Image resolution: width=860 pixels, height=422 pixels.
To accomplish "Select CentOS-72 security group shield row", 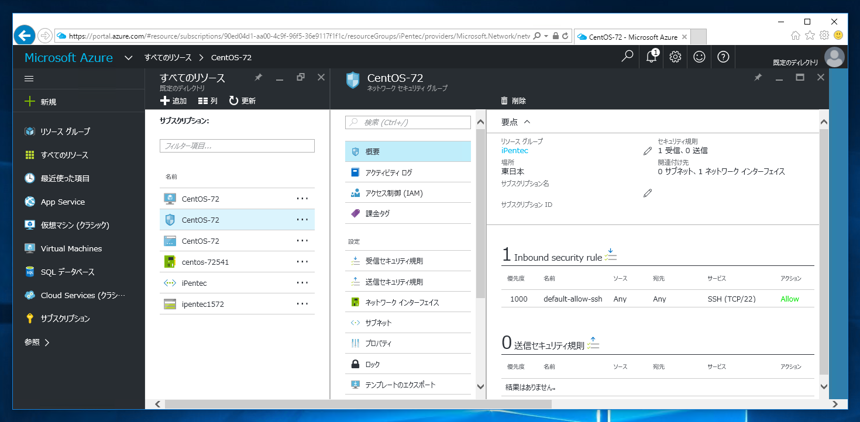I will pos(237,220).
